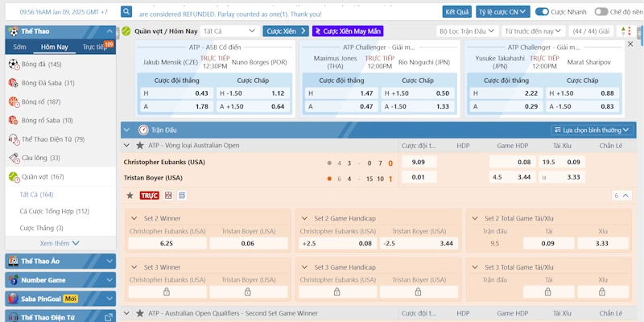Screen dimensions: 644x322
Task: Favorite the ATP Vòng loại Australian Open league
Action: click(140, 146)
